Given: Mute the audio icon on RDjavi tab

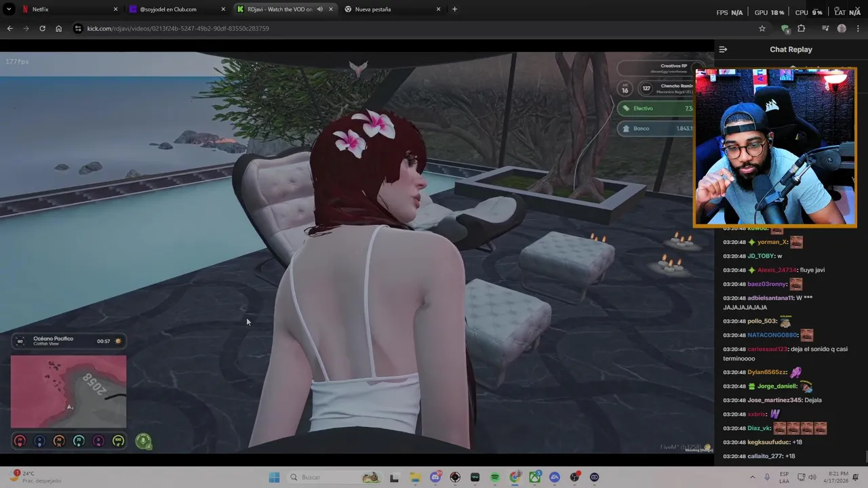Looking at the screenshot, I should (x=319, y=9).
